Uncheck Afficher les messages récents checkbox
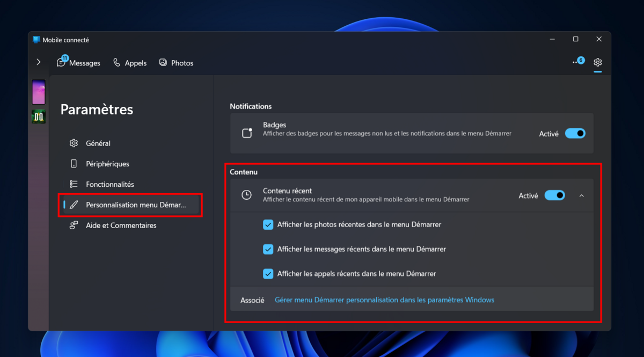 pos(268,249)
